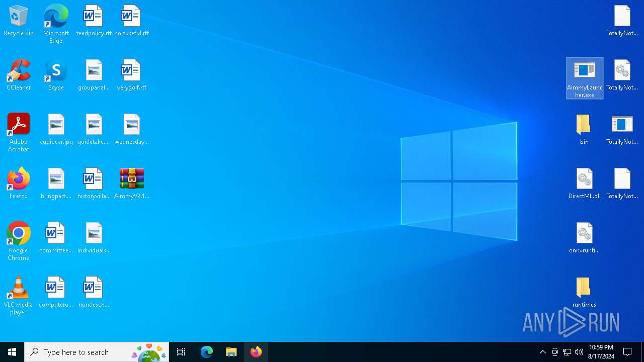Select the Skype desktop shortcut

click(x=56, y=75)
